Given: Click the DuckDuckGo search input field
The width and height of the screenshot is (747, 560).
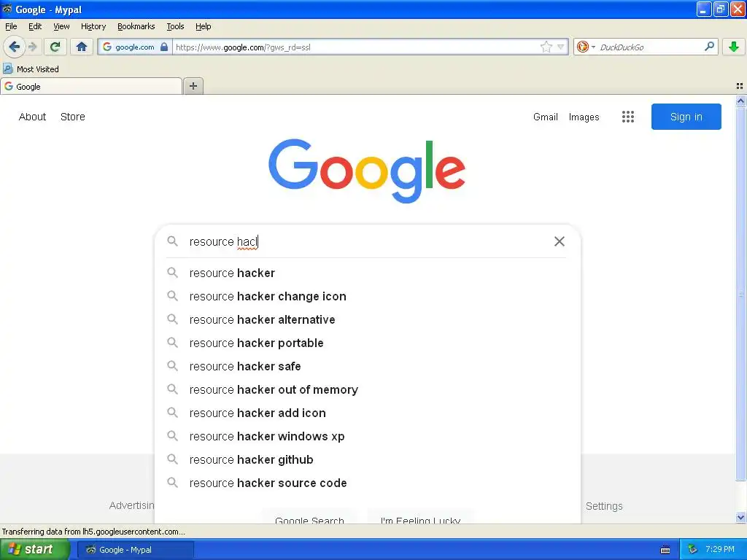Looking at the screenshot, I should pos(649,47).
